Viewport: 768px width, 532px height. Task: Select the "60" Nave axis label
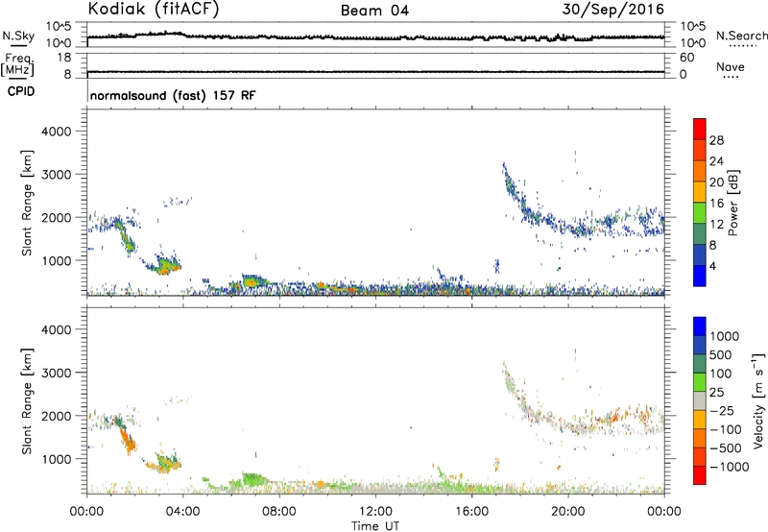[686, 58]
